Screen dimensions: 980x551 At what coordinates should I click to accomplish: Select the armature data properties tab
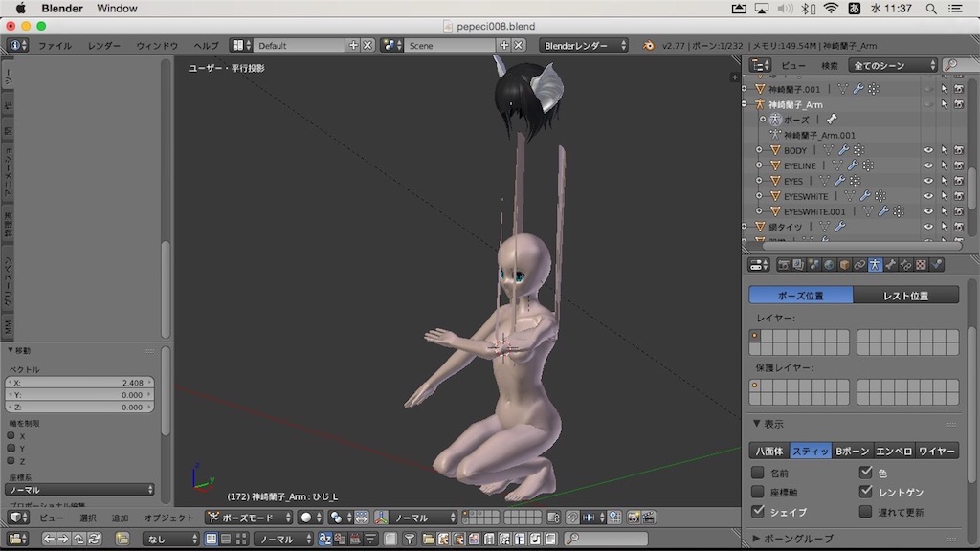pyautogui.click(x=875, y=265)
